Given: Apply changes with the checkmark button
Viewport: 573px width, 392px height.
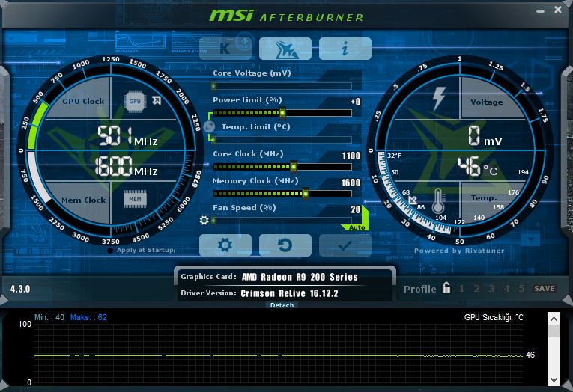Looking at the screenshot, I should [x=345, y=245].
